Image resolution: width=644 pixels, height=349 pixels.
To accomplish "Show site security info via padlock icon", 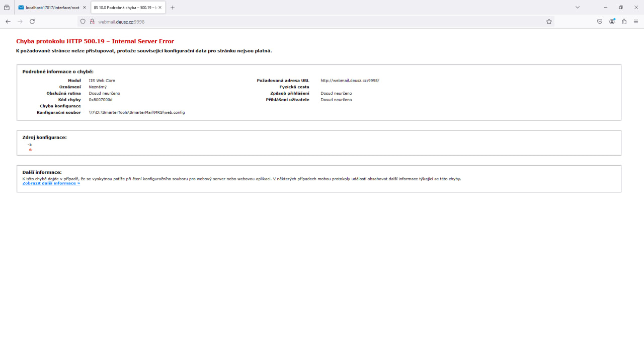I will tap(92, 22).
